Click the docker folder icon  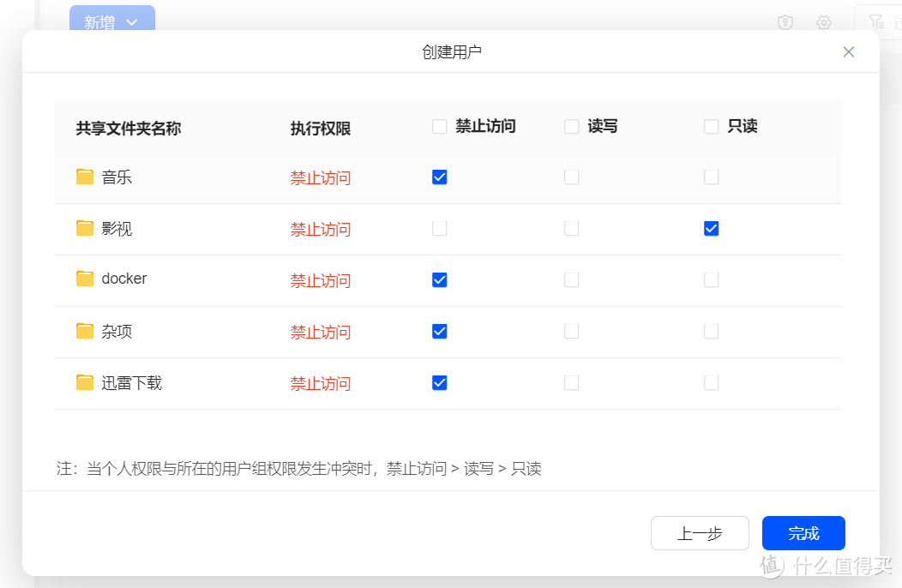coord(85,279)
